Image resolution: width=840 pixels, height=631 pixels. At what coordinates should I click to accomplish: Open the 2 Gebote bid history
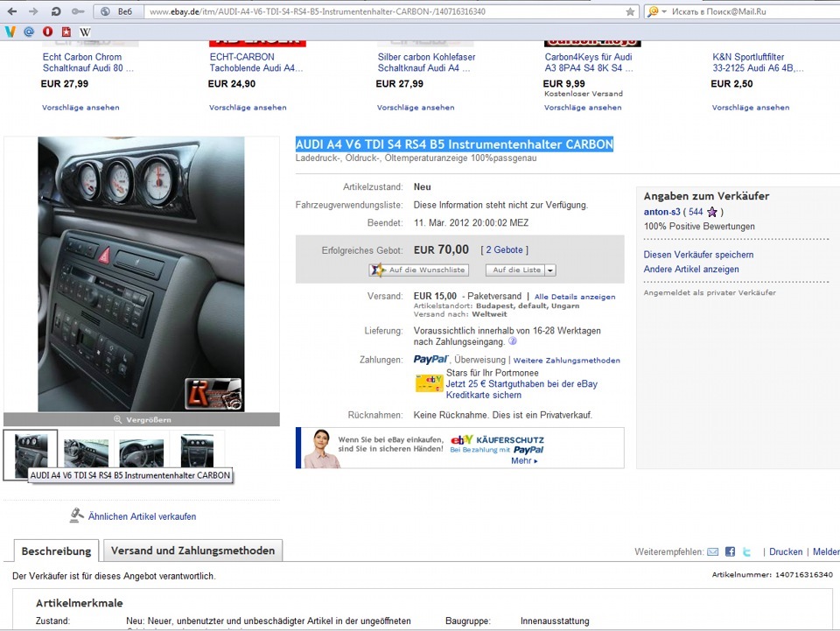click(504, 249)
